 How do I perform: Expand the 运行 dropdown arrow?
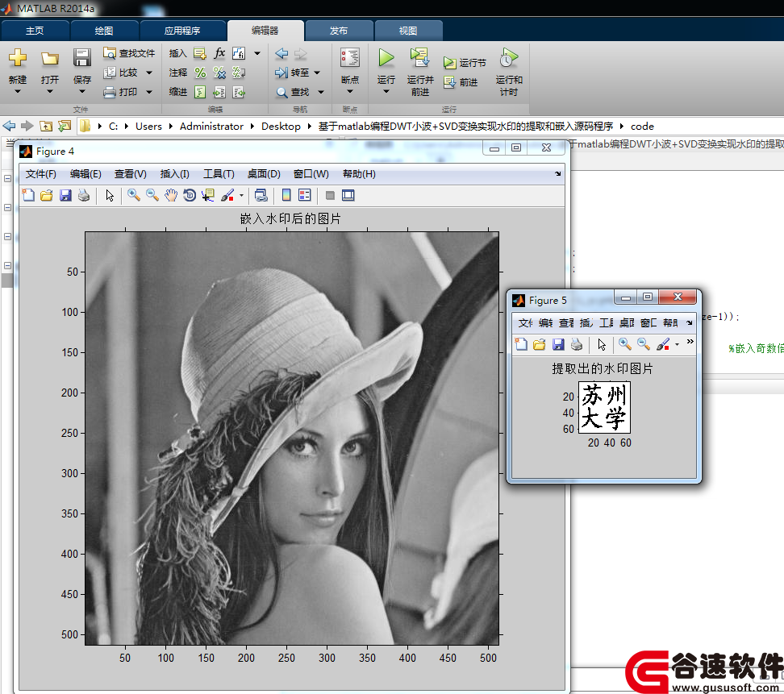click(386, 91)
